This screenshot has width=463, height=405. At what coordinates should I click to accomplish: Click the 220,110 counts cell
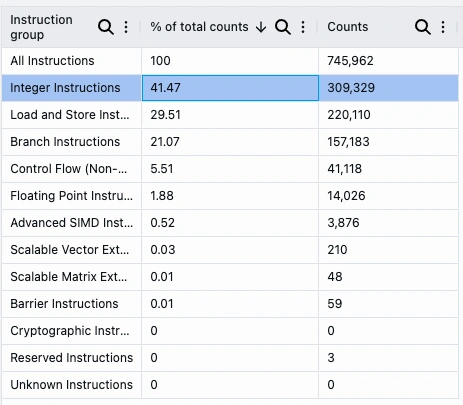pyautogui.click(x=389, y=115)
